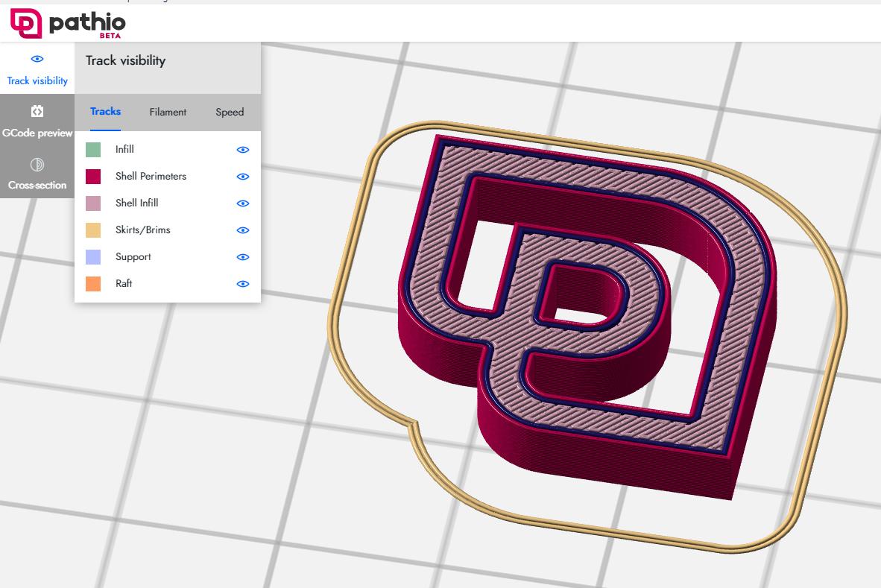
Task: Click the tan Skirts/Brims color swatch
Action: (x=93, y=230)
